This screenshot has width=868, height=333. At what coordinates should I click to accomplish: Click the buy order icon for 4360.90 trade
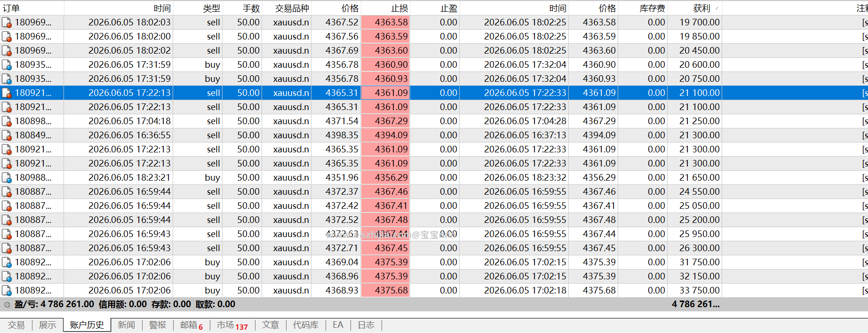click(7, 65)
